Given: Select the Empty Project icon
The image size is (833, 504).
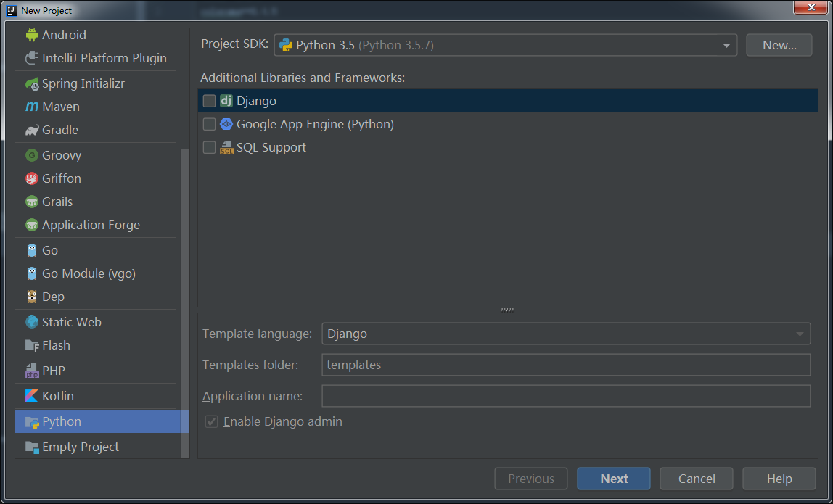Looking at the screenshot, I should tap(32, 447).
